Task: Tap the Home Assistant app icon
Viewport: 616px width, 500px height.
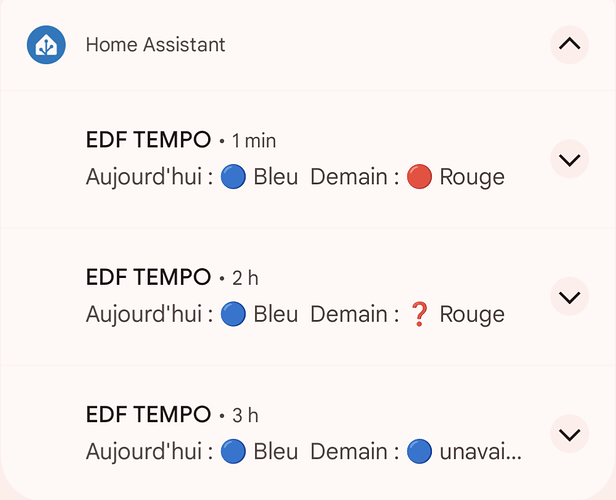Action: coord(46,45)
